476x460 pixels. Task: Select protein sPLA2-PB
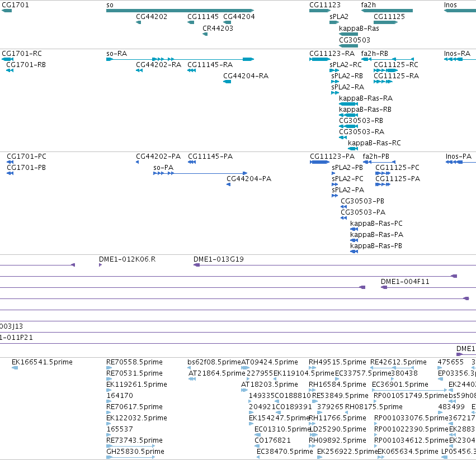coord(347,168)
